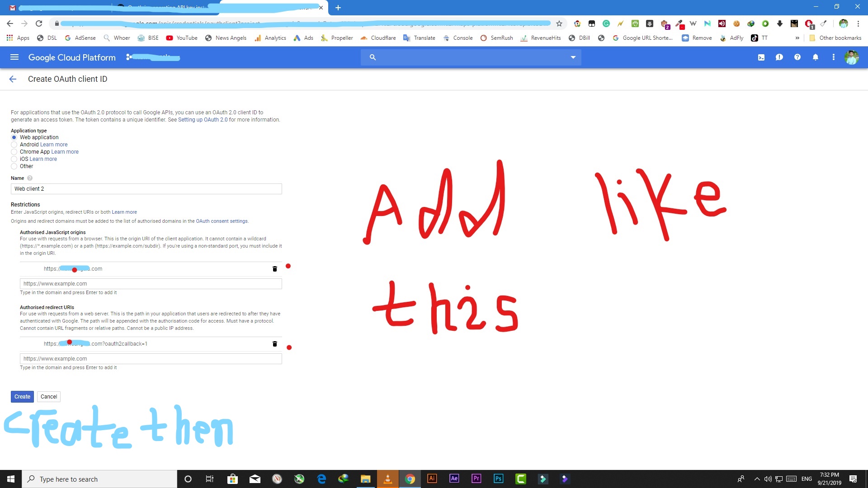
Task: Click the Create button
Action: (x=22, y=397)
